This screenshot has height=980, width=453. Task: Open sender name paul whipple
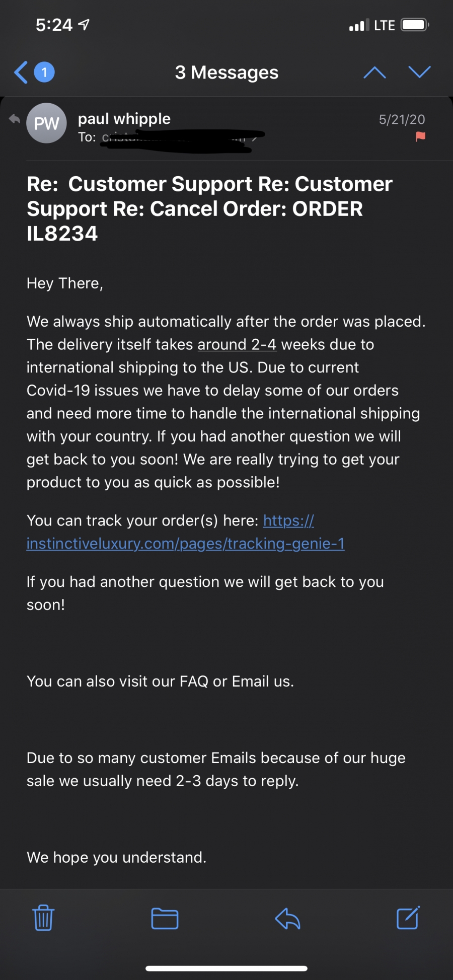[124, 119]
